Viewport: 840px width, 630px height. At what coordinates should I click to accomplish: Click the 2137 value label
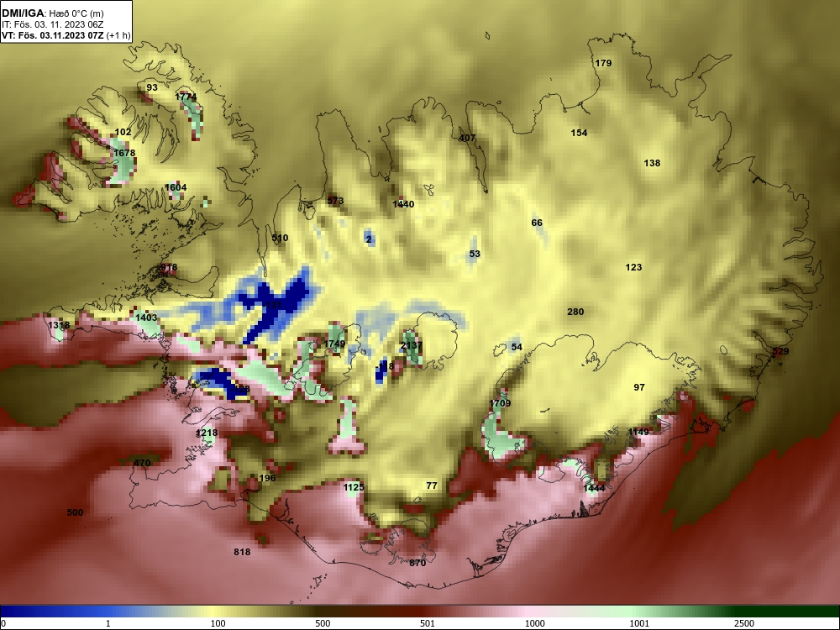pos(412,345)
